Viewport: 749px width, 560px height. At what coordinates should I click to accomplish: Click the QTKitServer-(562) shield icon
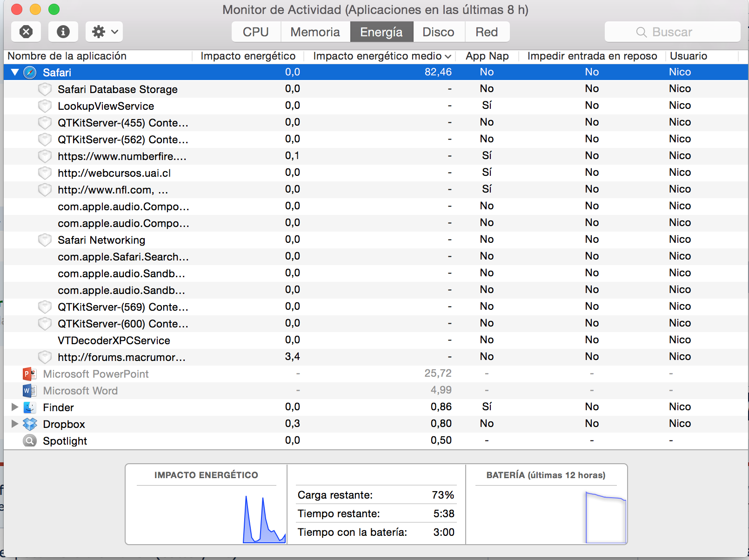pyautogui.click(x=45, y=140)
